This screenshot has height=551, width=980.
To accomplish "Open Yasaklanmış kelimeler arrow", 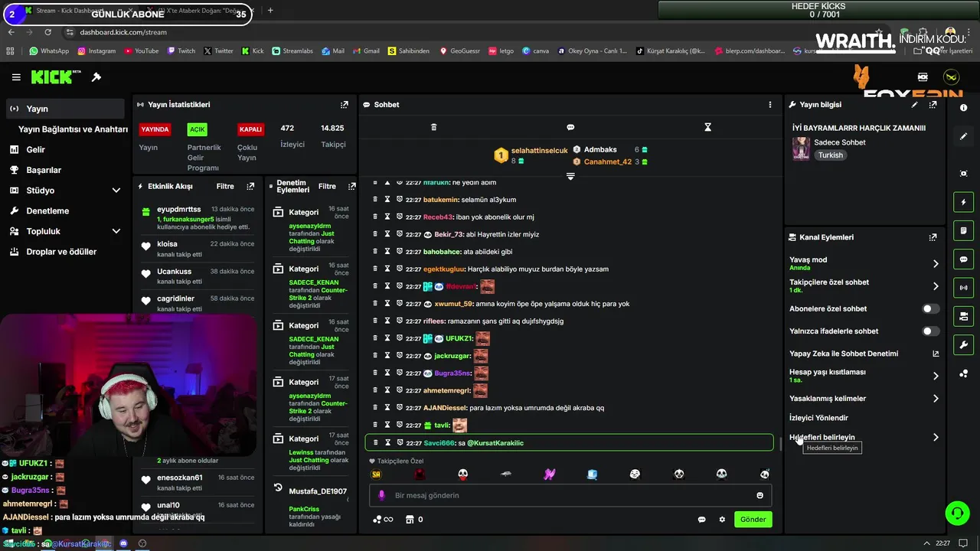I will point(936,398).
